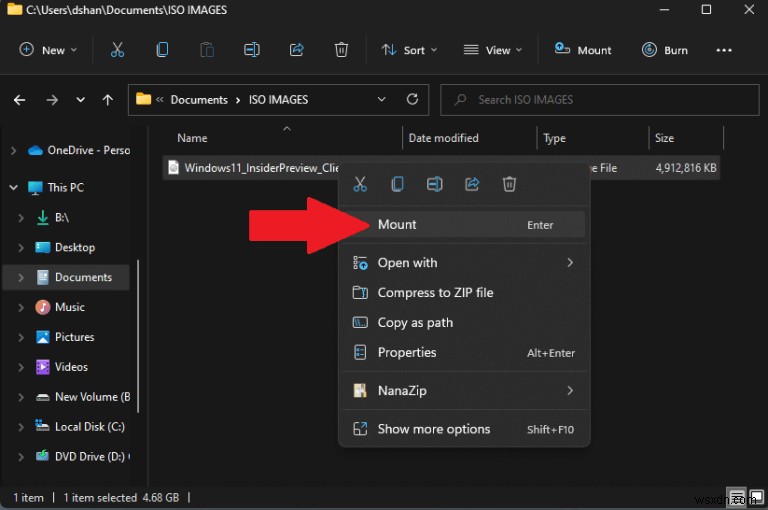The image size is (768, 510).
Task: Go back with the left arrow button
Action: (20, 100)
